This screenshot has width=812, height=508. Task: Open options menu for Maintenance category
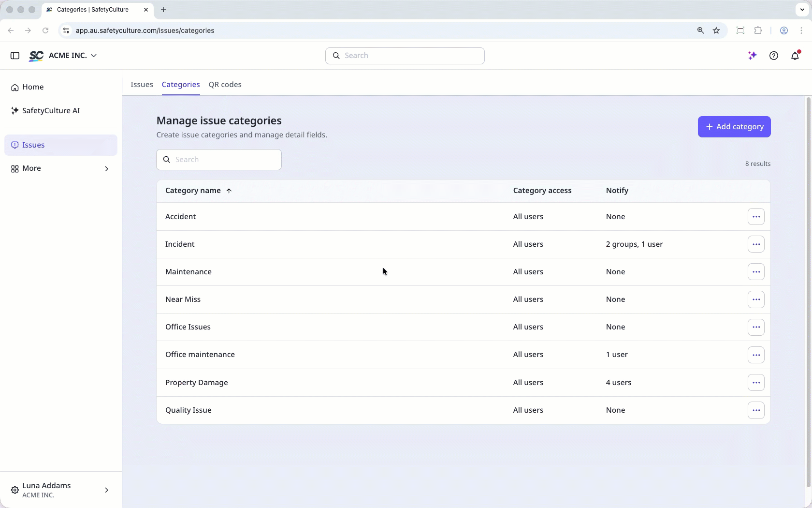756,272
